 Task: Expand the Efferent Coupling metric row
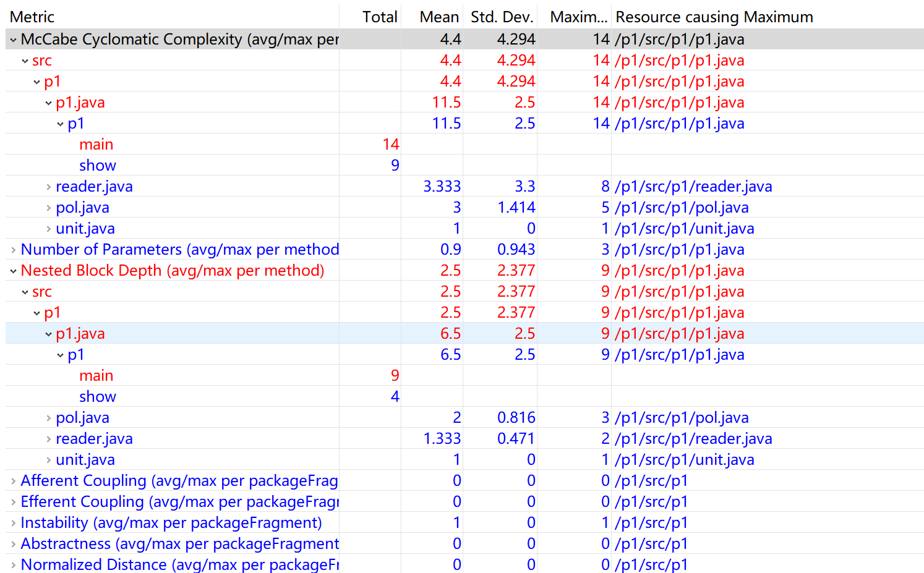point(13,503)
